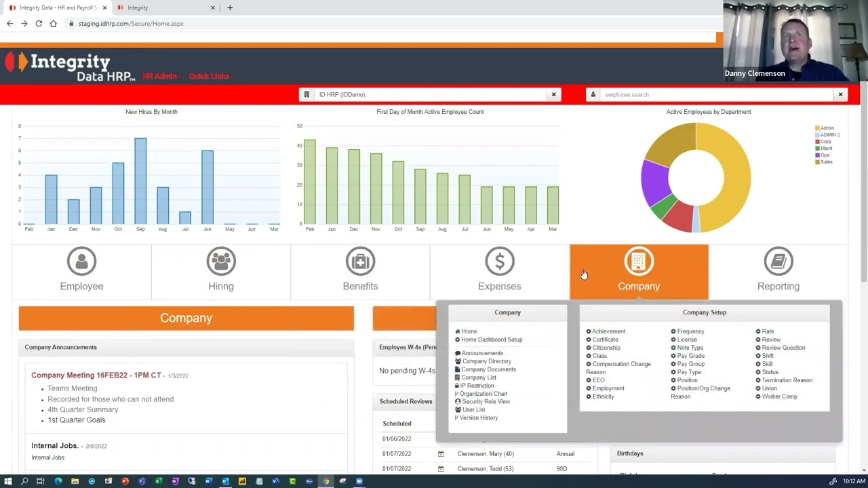
Task: Open Rate setup link
Action: [765, 331]
